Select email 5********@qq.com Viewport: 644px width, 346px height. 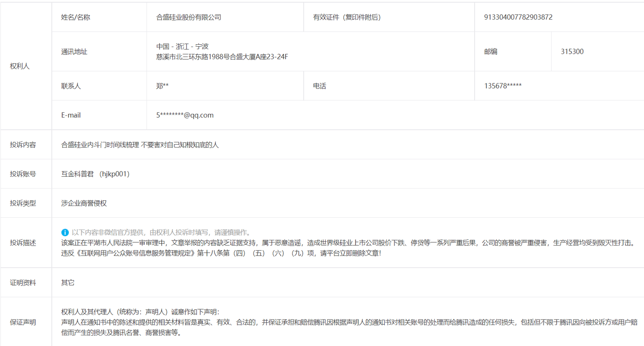[185, 115]
